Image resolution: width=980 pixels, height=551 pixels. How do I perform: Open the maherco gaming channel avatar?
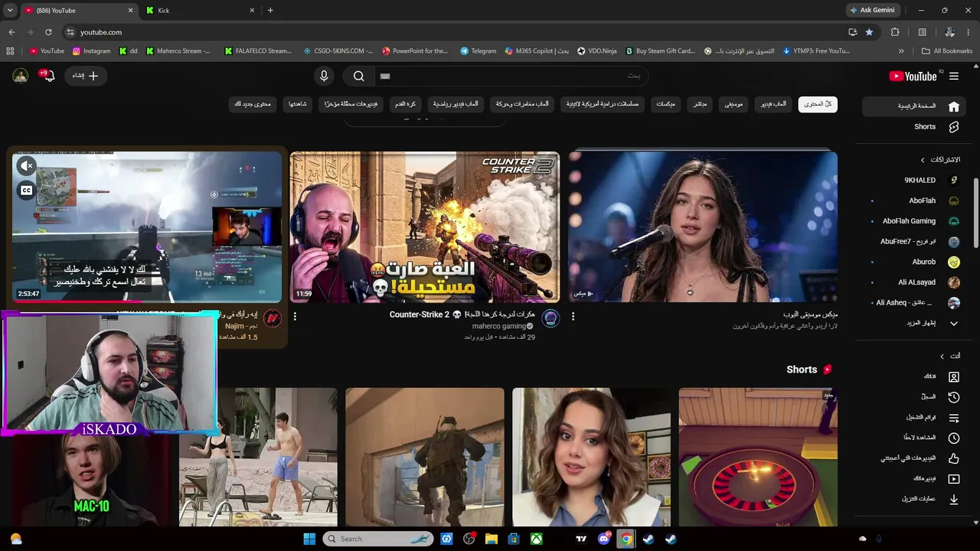click(x=550, y=318)
